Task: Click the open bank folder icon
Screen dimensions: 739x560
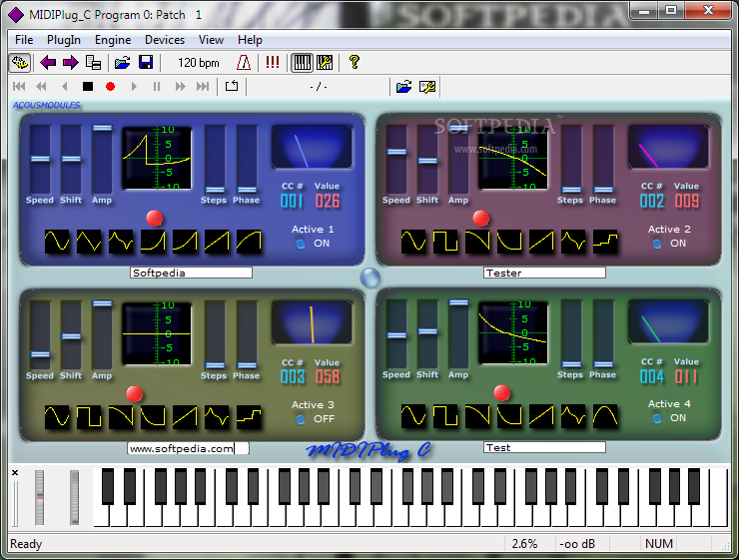Action: click(123, 63)
